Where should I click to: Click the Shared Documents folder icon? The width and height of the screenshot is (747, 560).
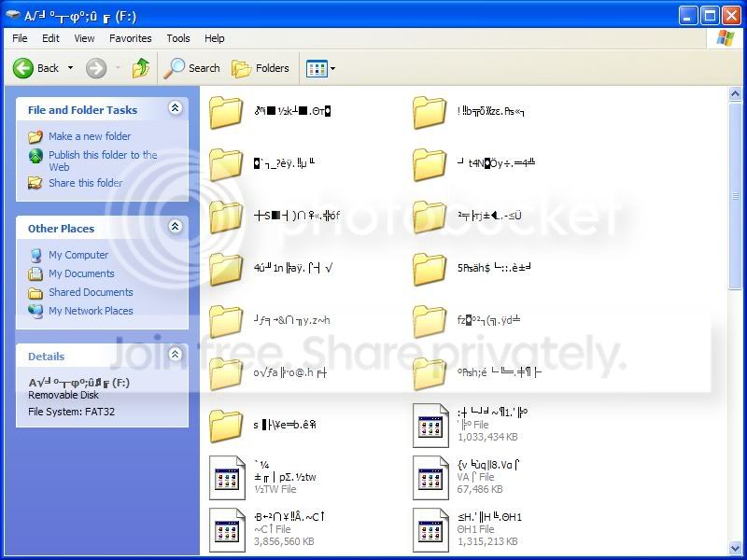(35, 293)
